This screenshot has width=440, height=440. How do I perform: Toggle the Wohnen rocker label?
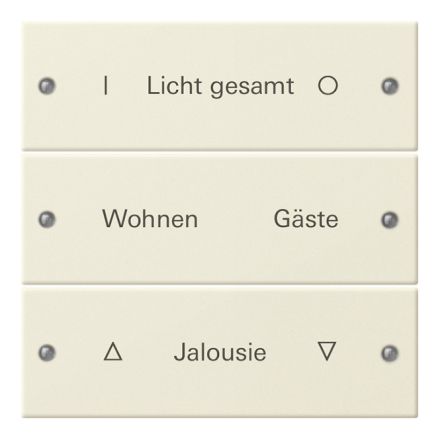click(x=150, y=219)
